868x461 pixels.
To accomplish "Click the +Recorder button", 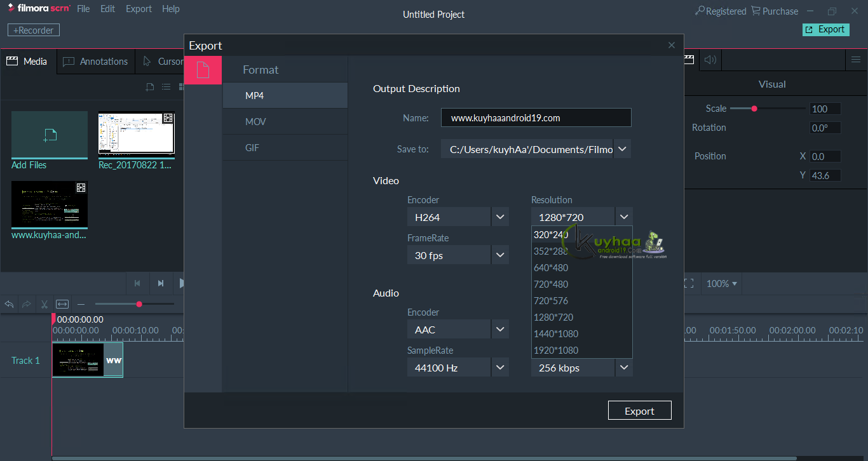I will click(34, 30).
